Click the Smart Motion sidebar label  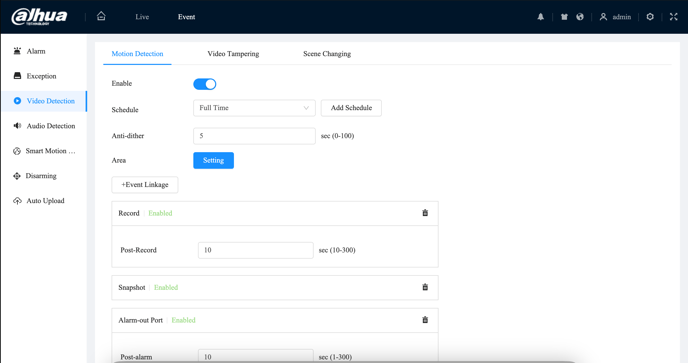pos(50,151)
